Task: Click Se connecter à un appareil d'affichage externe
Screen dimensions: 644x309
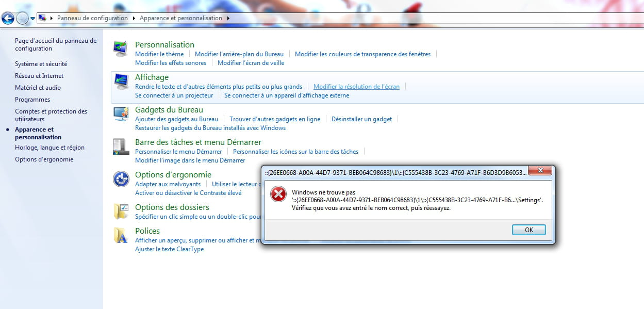Action: pos(287,95)
